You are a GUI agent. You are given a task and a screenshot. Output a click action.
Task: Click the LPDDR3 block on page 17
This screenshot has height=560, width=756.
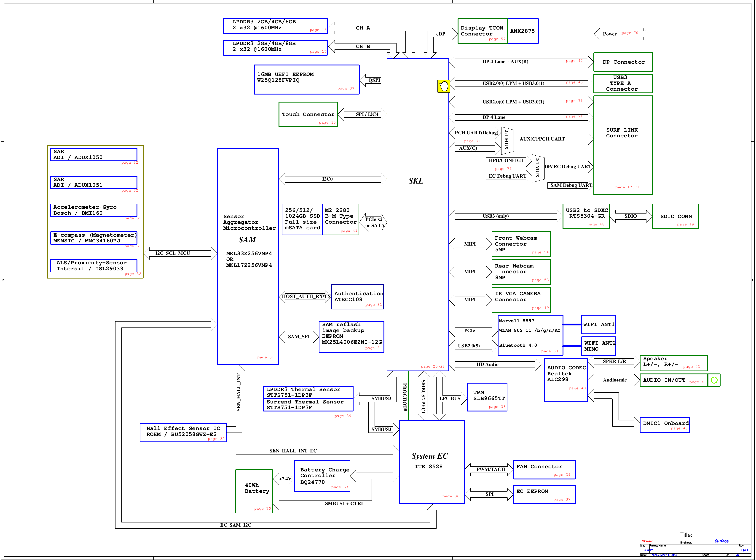point(275,48)
